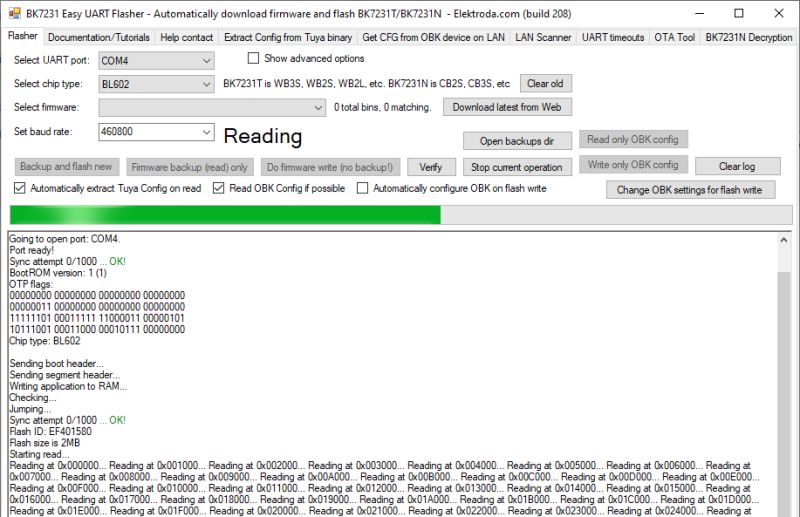Image resolution: width=800 pixels, height=517 pixels.
Task: Click the Clear log button
Action: click(737, 166)
